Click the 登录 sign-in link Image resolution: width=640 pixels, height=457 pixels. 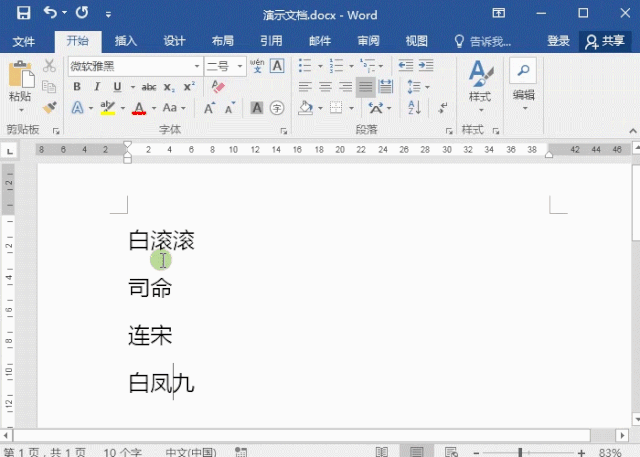(558, 41)
